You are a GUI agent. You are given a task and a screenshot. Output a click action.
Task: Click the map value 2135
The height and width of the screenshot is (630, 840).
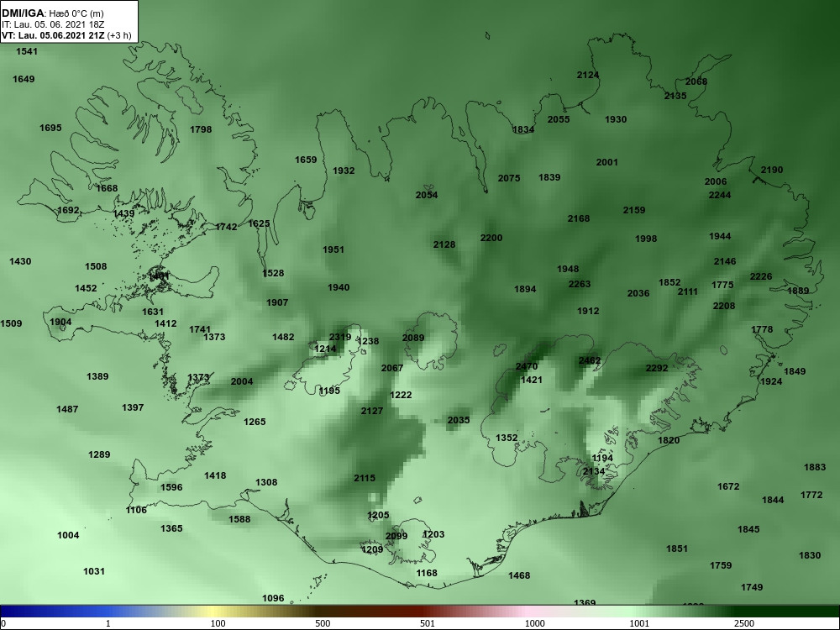[675, 96]
